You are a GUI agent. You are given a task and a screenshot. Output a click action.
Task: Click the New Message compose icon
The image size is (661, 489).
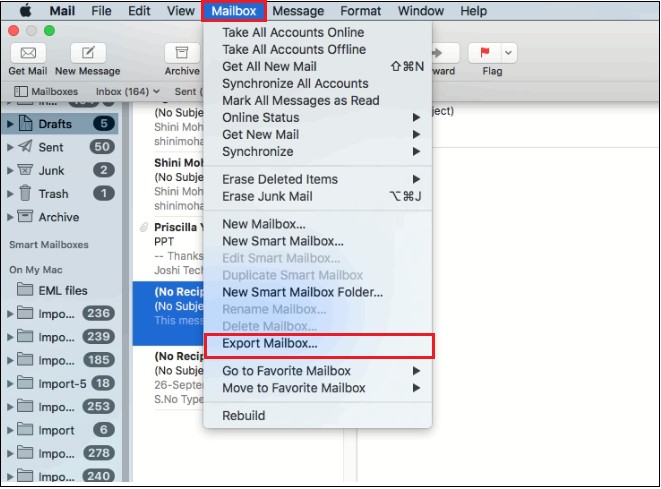coord(88,53)
